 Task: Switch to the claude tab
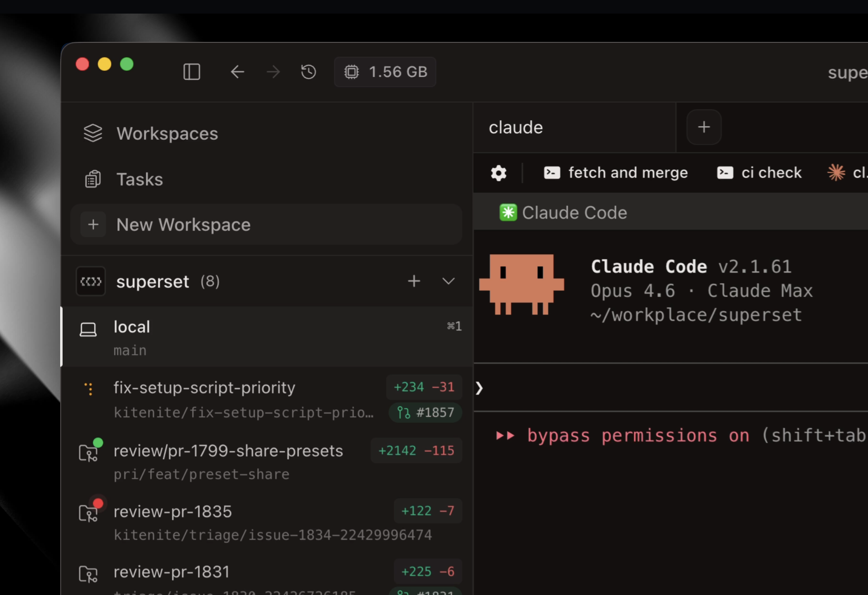(x=516, y=127)
